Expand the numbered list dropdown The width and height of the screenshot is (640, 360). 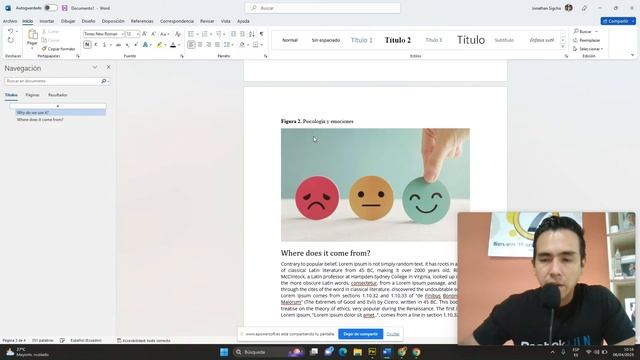(211, 34)
